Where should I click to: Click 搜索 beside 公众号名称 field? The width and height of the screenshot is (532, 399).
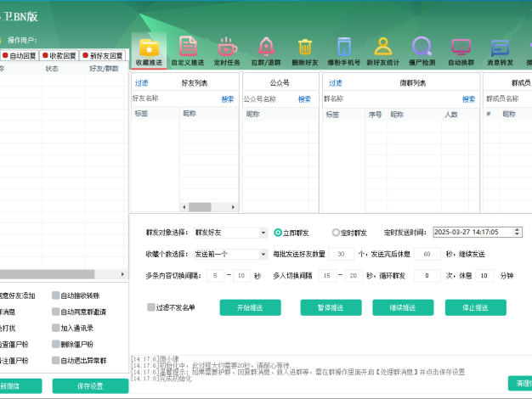pyautogui.click(x=304, y=99)
